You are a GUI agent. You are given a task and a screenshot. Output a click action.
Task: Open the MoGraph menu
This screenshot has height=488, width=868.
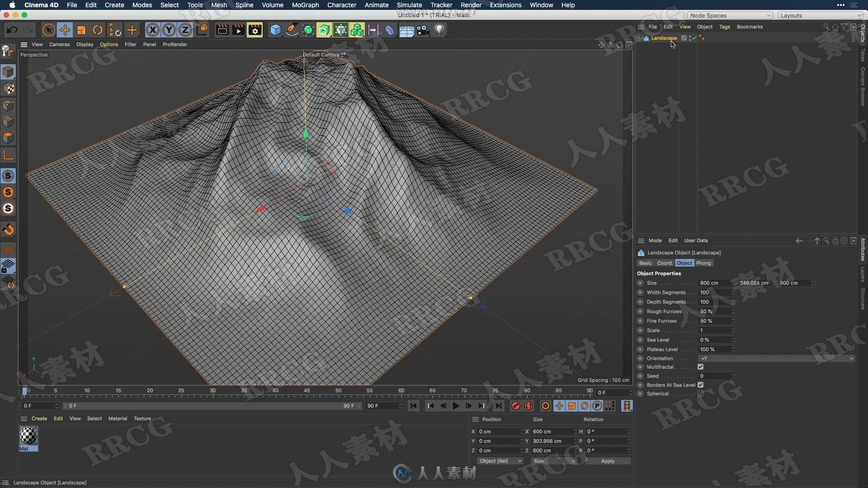coord(305,5)
